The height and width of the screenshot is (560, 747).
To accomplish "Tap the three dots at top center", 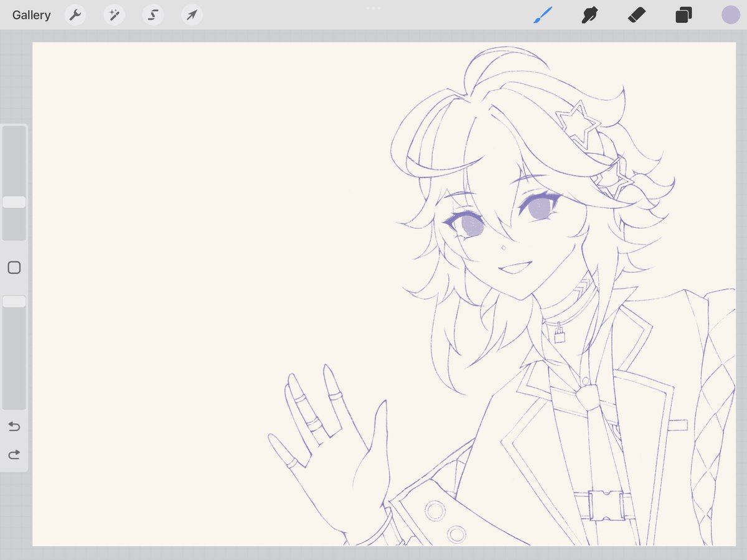I will coord(374,8).
